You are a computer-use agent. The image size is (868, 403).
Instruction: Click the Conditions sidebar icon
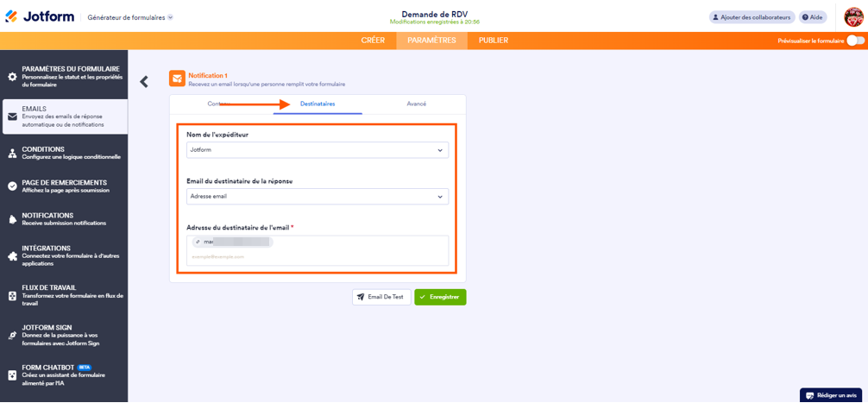(x=11, y=154)
